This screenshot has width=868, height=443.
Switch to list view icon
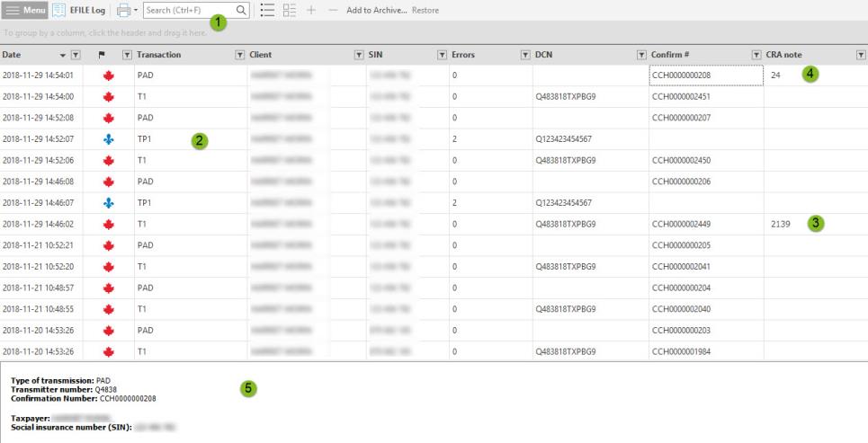(267, 10)
